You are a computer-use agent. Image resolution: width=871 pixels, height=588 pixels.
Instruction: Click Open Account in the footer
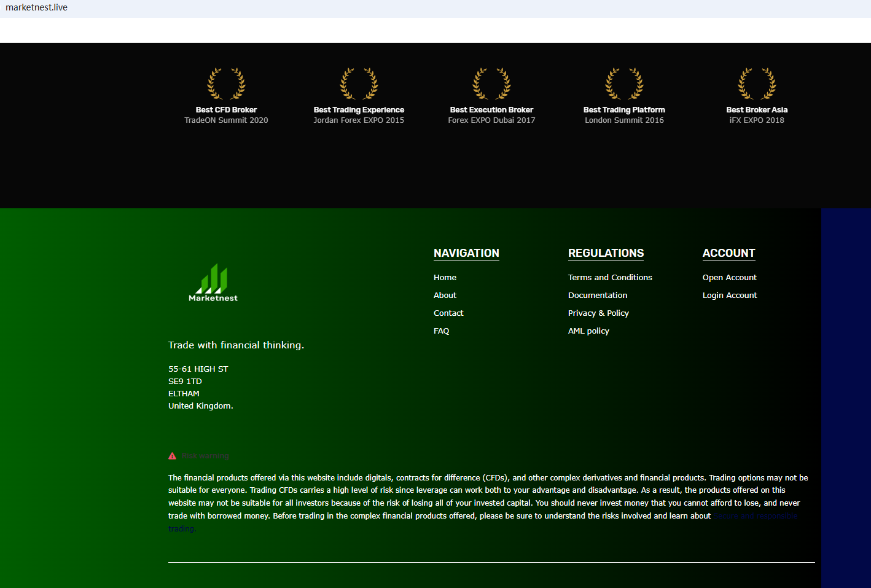click(x=729, y=278)
